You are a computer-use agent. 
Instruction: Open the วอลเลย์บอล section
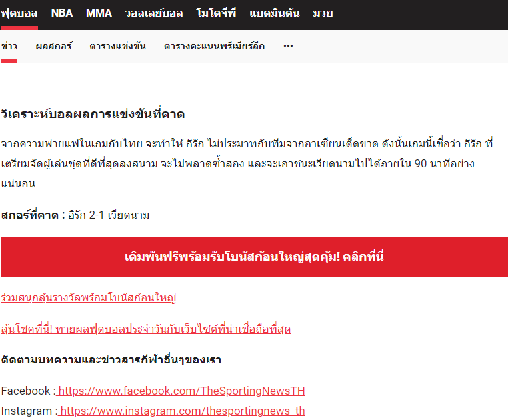click(x=154, y=13)
